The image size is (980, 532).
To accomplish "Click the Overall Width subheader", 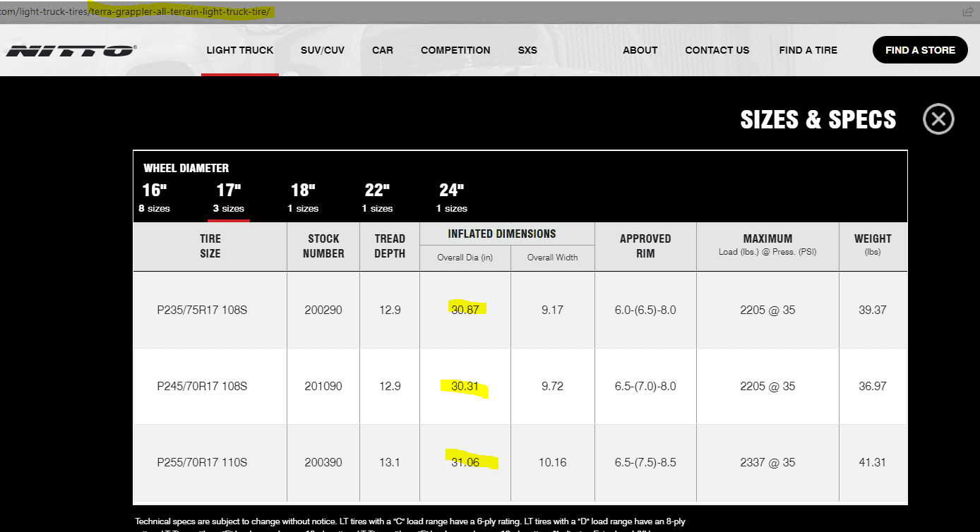I will (552, 258).
